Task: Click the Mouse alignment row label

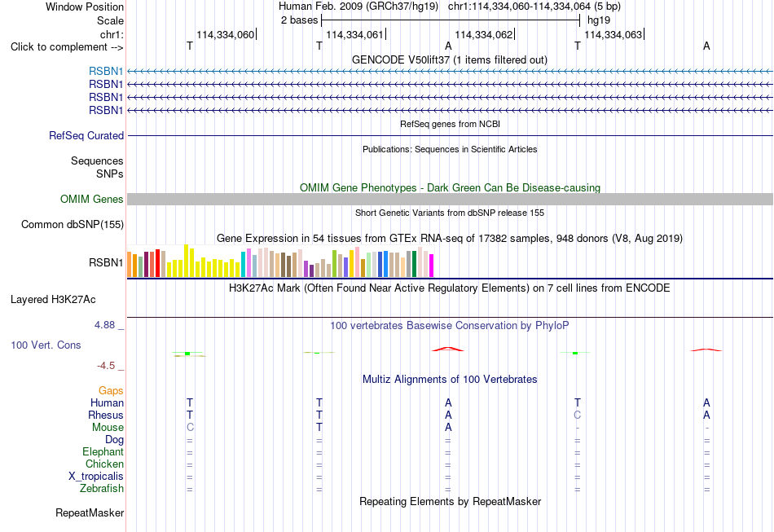Action: (x=108, y=428)
